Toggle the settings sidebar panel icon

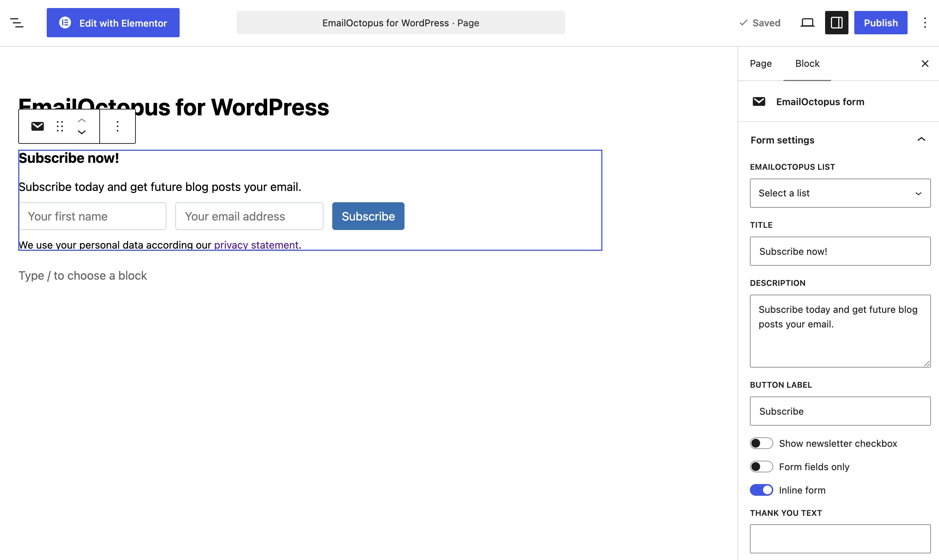click(836, 23)
